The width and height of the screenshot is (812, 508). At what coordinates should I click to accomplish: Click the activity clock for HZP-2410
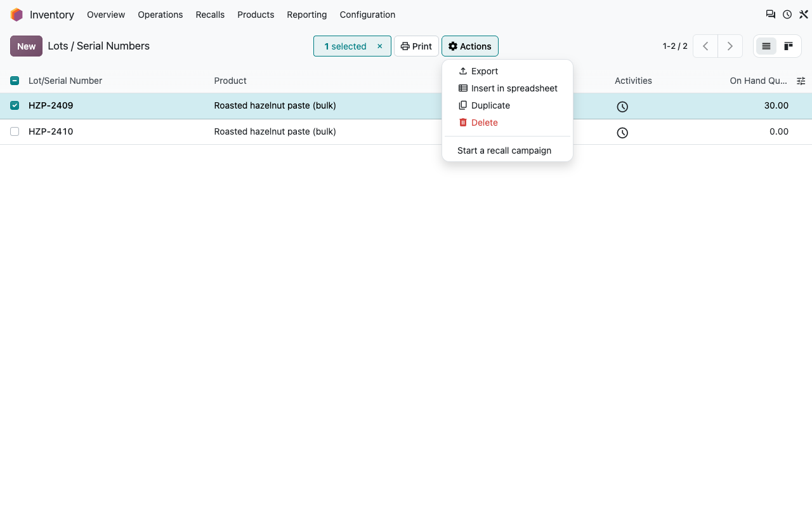[622, 133]
